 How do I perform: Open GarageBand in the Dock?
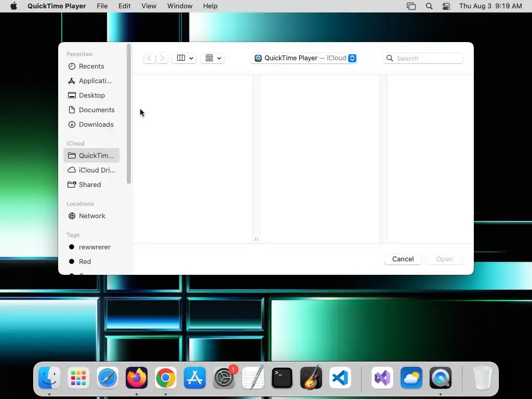[311, 378]
